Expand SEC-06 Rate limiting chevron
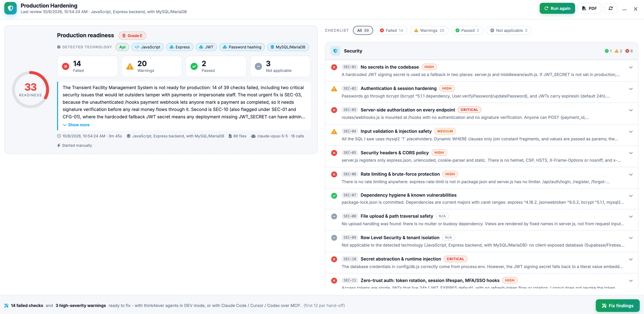Screen dimensions: 644x314 [x=631, y=174]
